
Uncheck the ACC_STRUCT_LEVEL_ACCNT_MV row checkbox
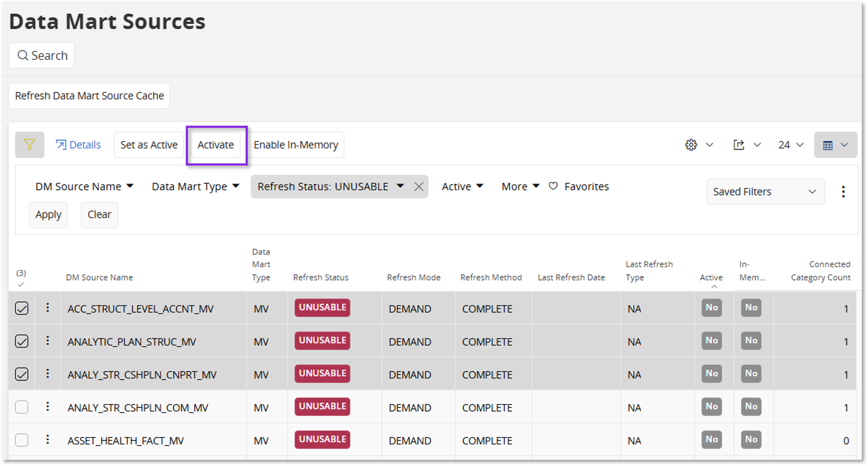[x=21, y=308]
